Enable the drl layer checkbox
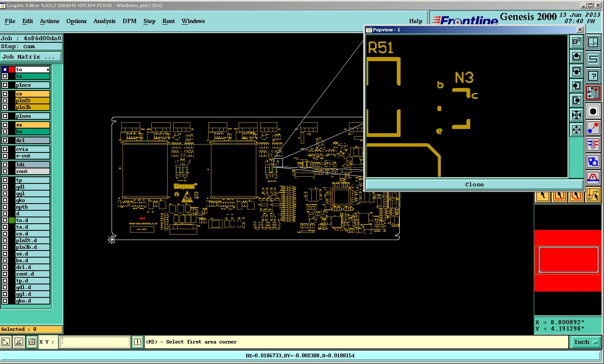604x364 pixels. coord(5,140)
